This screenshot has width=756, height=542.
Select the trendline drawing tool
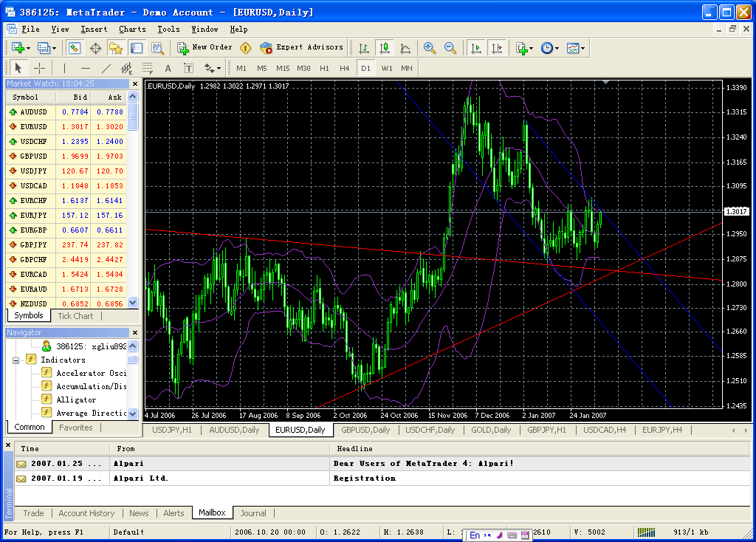pos(106,68)
